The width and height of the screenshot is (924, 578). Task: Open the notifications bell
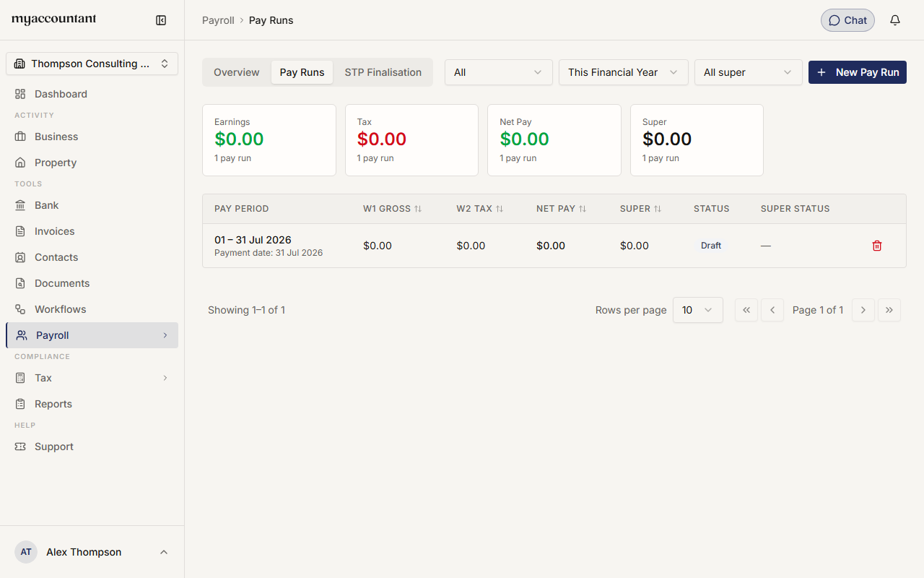pos(895,20)
